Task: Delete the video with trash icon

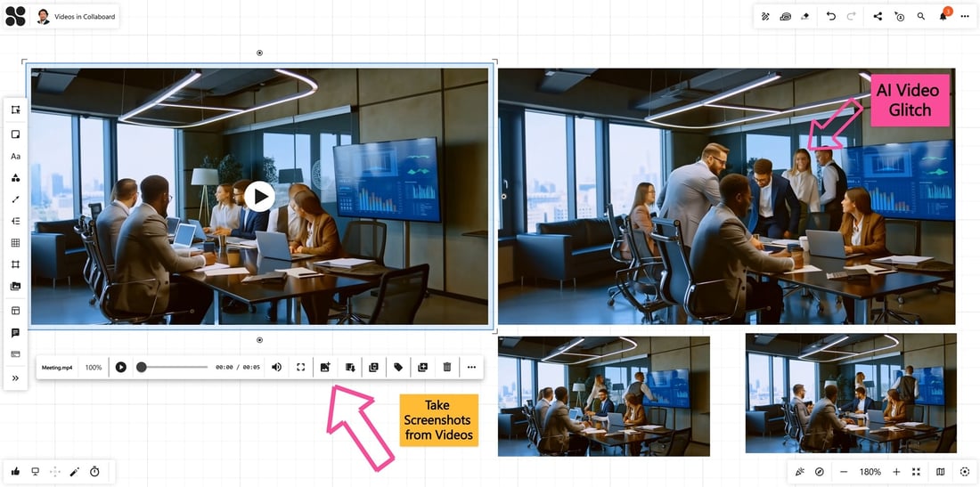Action: click(447, 367)
